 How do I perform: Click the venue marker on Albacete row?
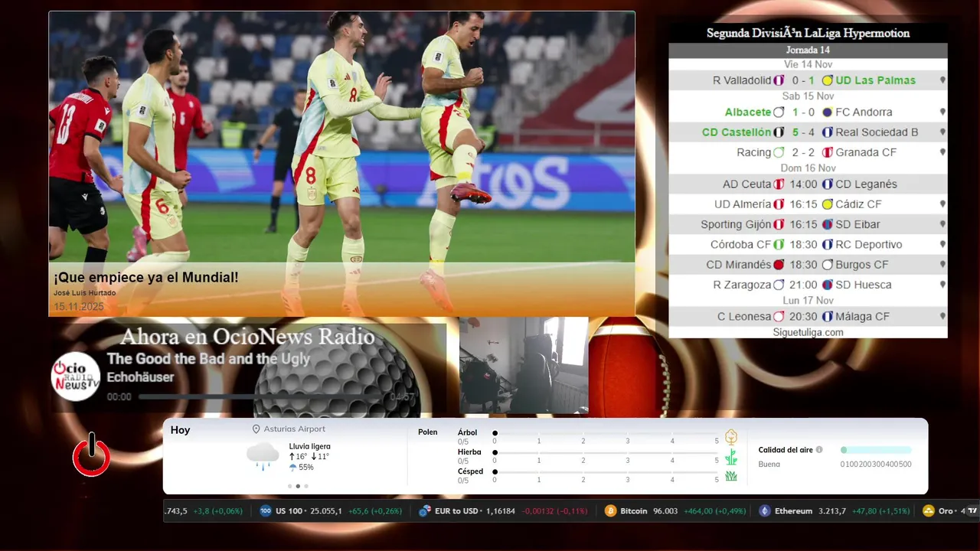pyautogui.click(x=942, y=112)
